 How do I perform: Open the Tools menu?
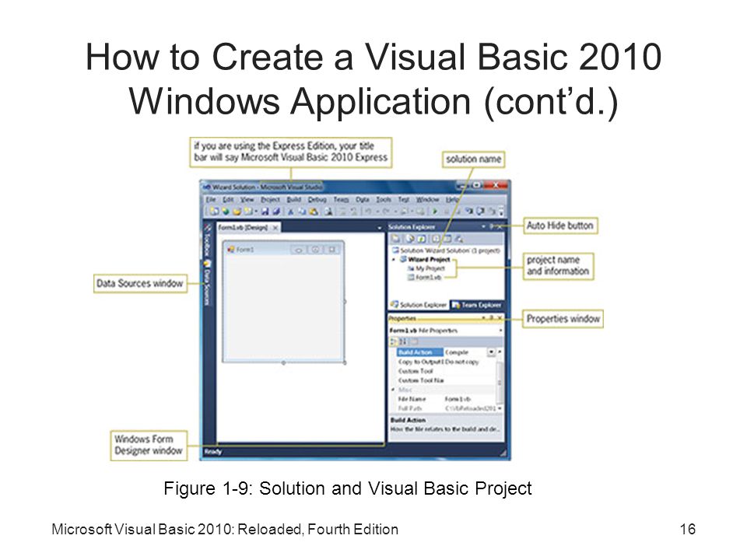[384, 200]
